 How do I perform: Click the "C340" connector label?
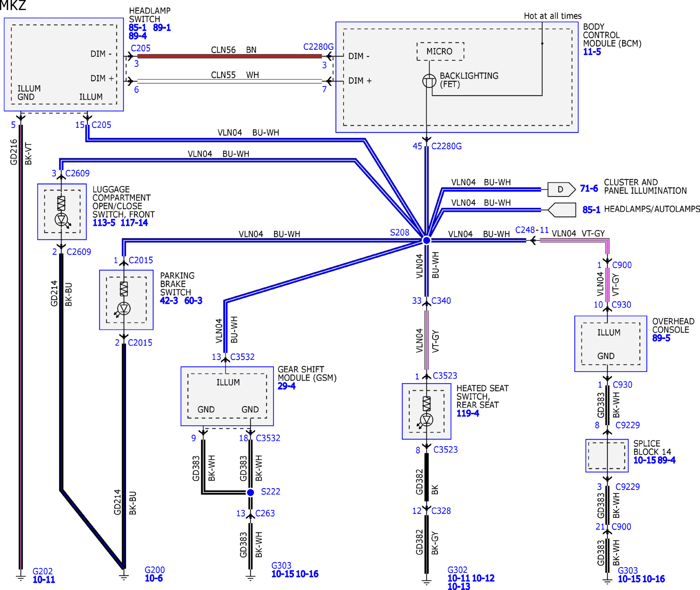(x=441, y=301)
